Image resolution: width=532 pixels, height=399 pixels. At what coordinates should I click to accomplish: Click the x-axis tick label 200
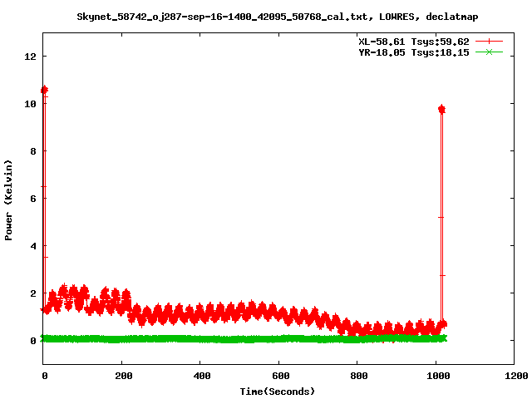coord(123,376)
